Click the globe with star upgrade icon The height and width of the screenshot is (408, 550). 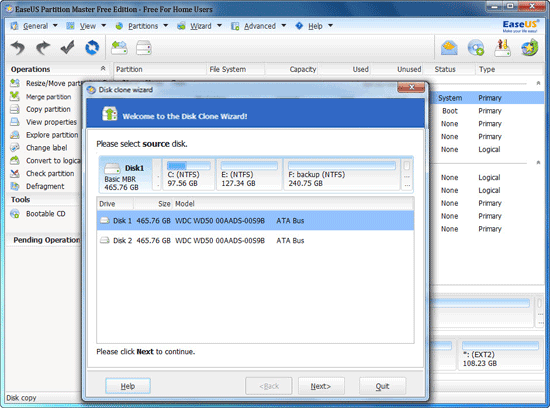pos(529,48)
